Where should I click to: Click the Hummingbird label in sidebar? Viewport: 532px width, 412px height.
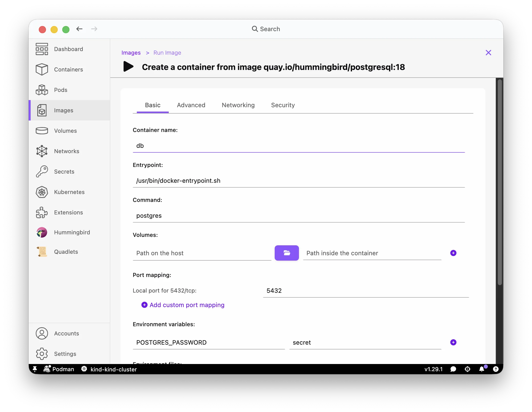pos(72,232)
